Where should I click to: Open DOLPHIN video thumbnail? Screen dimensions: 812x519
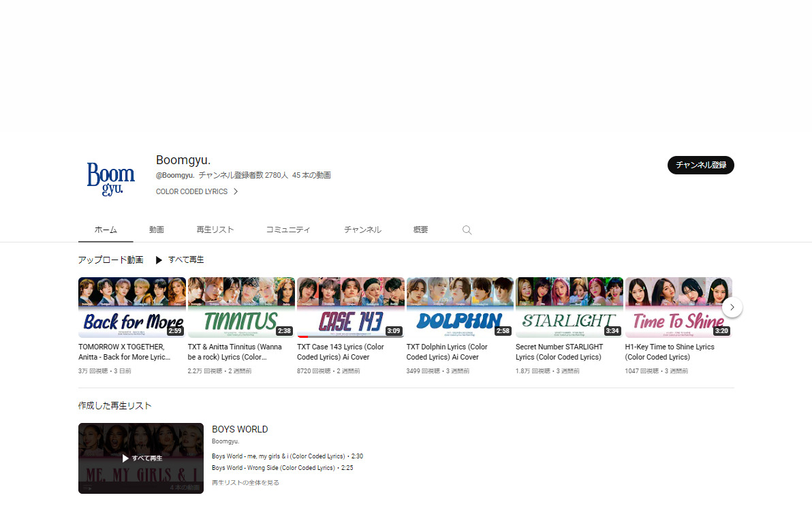click(460, 307)
